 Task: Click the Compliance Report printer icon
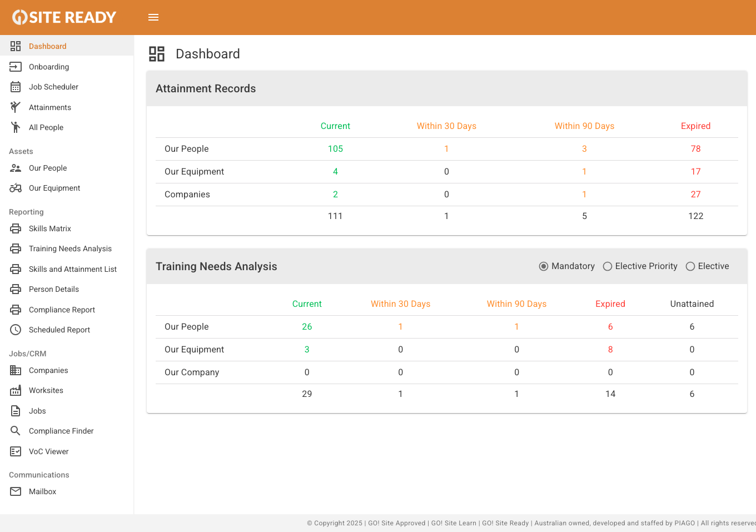tap(16, 310)
